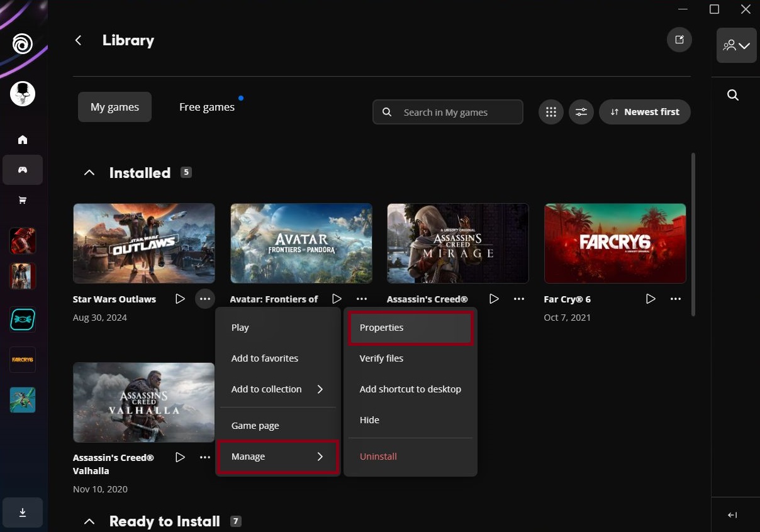
Task: Open Far Cry 6 sidebar shortcut icon
Action: click(x=23, y=360)
